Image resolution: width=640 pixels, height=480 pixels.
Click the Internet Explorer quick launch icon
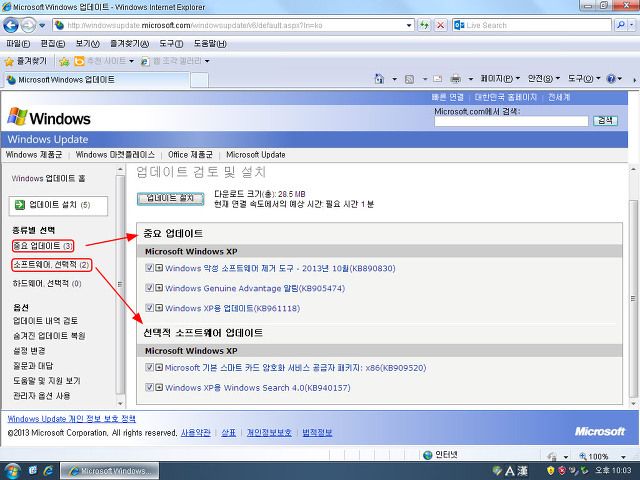[x=49, y=471]
